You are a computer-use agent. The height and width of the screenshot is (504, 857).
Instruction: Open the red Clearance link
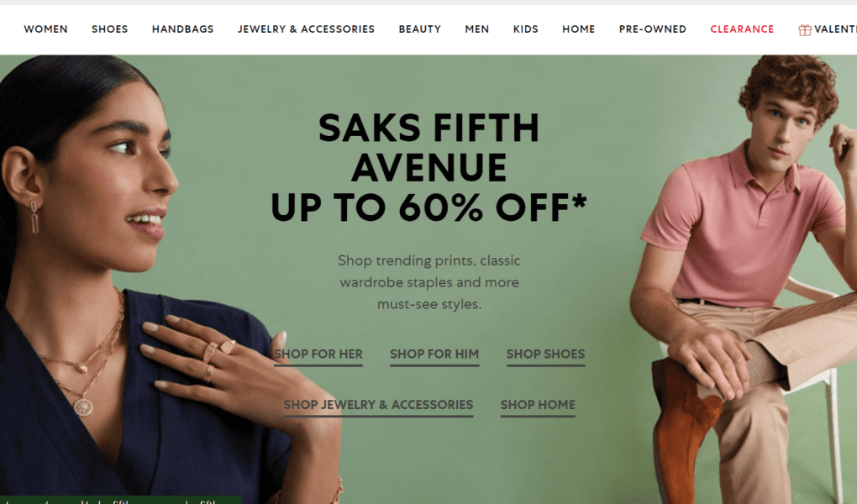point(742,29)
